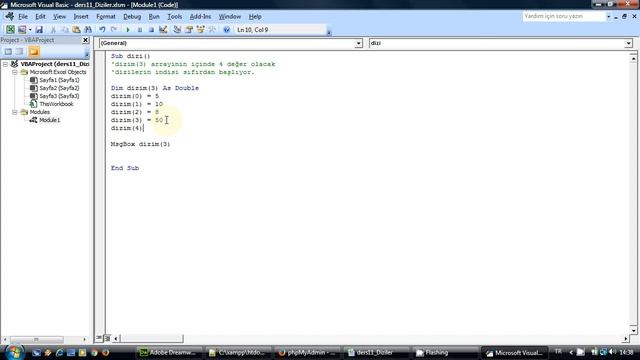Switch to Full Module View button

(107, 338)
